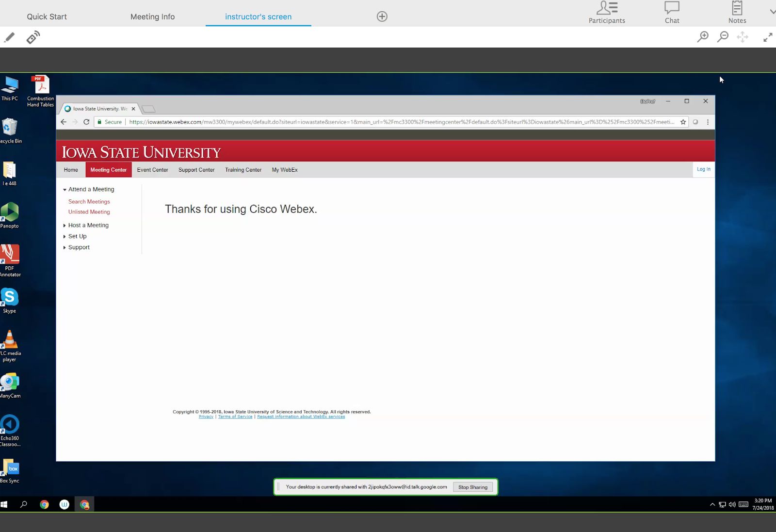Launch PDF Annotator from desktop
This screenshot has height=532, width=776.
click(10, 261)
